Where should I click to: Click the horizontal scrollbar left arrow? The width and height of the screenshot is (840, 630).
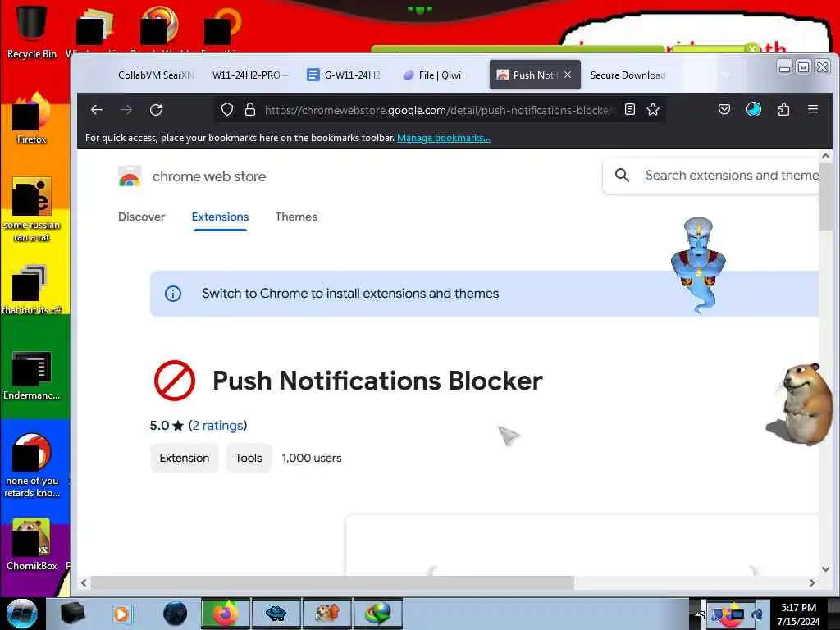coord(84,583)
